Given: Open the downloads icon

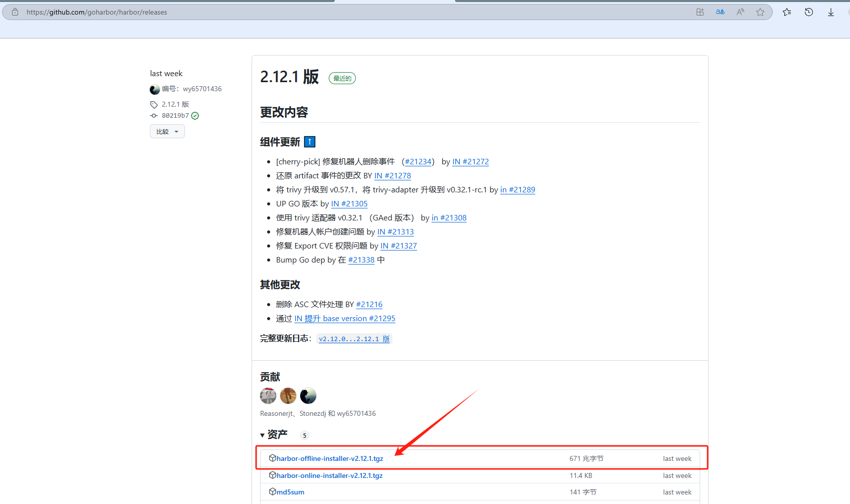Looking at the screenshot, I should [x=831, y=12].
